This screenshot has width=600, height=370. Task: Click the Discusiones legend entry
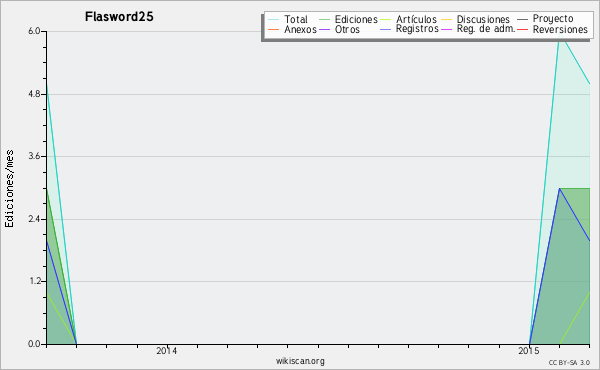coord(476,19)
